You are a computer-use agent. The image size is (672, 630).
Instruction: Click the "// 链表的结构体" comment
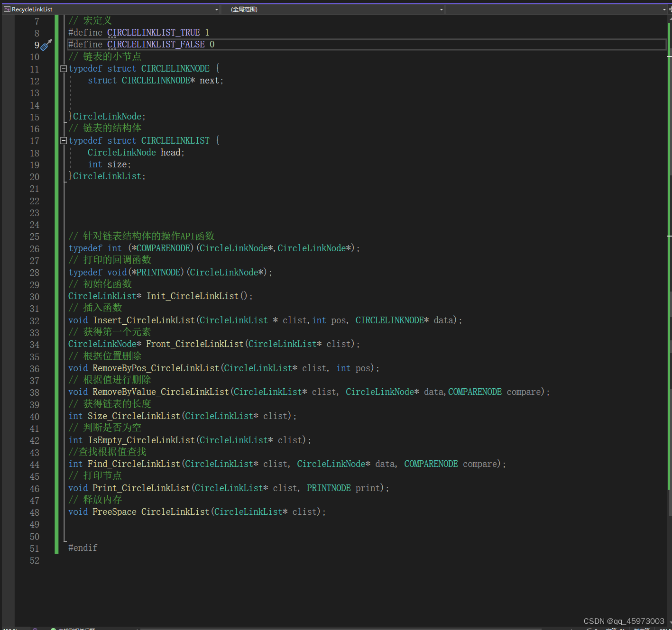pos(105,128)
